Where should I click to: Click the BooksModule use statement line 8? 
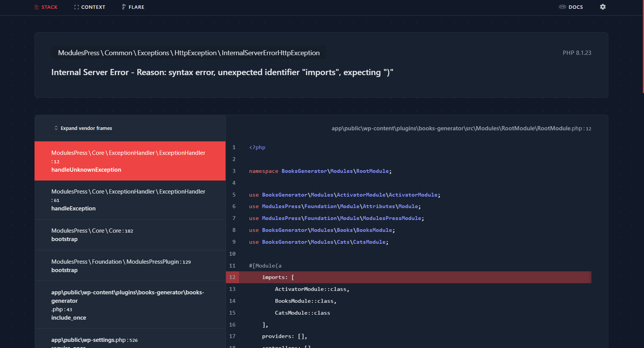point(322,230)
